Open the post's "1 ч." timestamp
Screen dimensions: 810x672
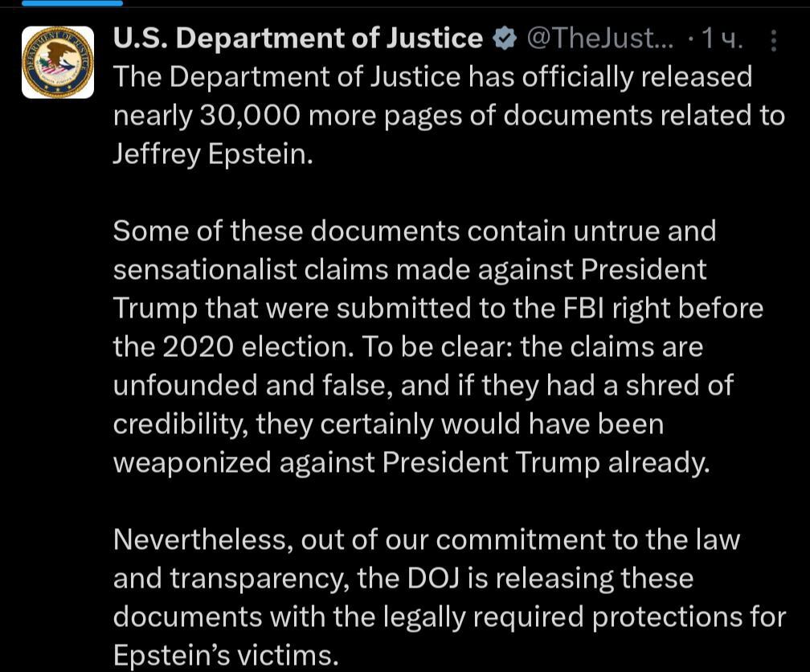pyautogui.click(x=722, y=39)
